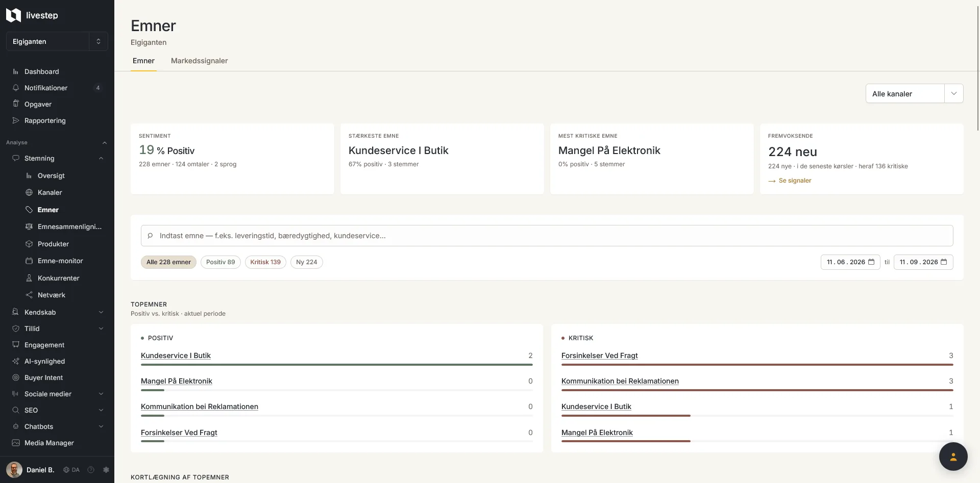Screen dimensions: 980x483
Task: Expand the Chatbots menu
Action: pos(101,426)
